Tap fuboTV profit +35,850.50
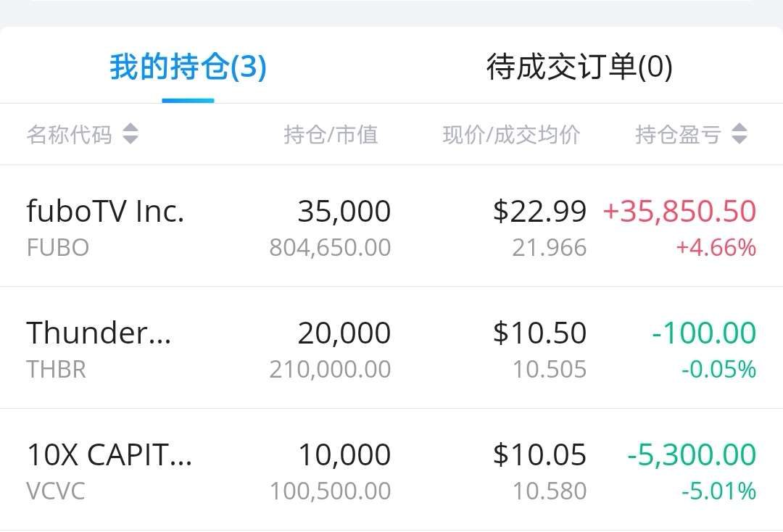The width and height of the screenshot is (783, 532). click(679, 212)
